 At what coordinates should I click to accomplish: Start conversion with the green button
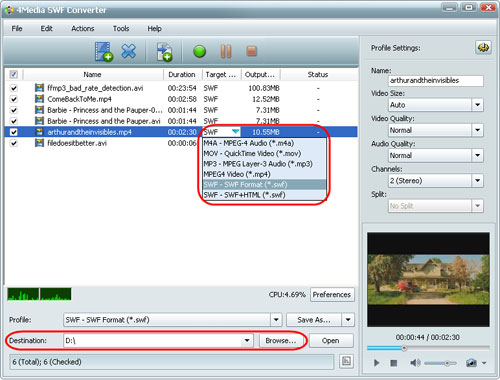[199, 52]
